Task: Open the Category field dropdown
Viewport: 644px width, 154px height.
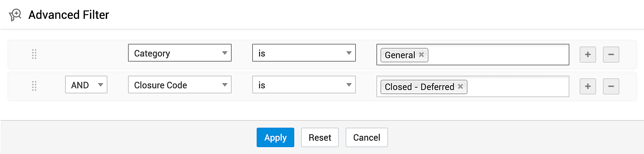Action: click(x=180, y=53)
